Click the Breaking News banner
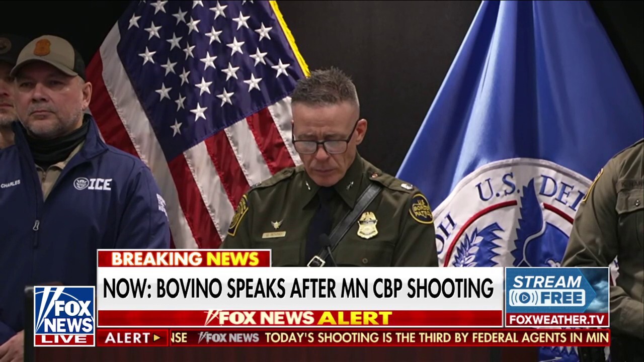Screen dimensions: 644x362 click(x=184, y=258)
